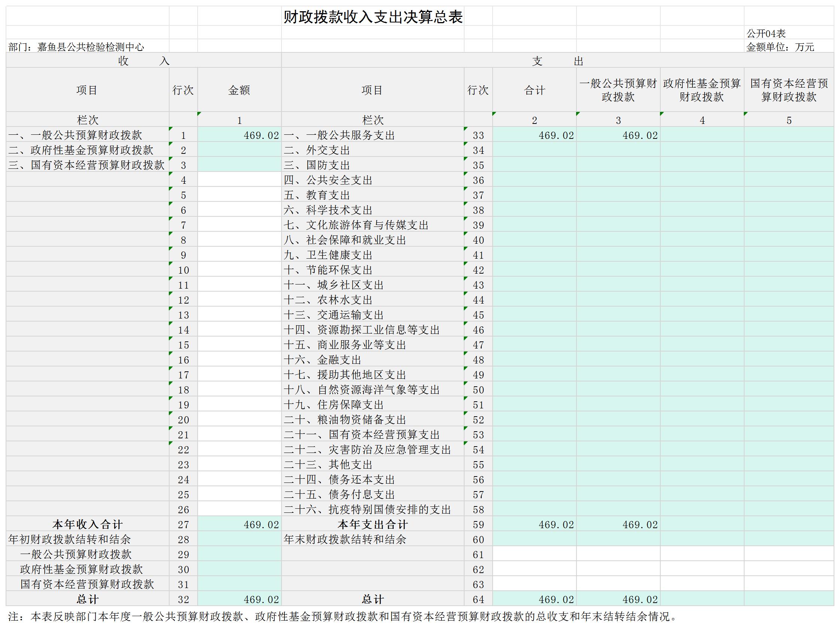Select the 本年收入合计 cell
Screen dimensions: 840x627
[87, 524]
